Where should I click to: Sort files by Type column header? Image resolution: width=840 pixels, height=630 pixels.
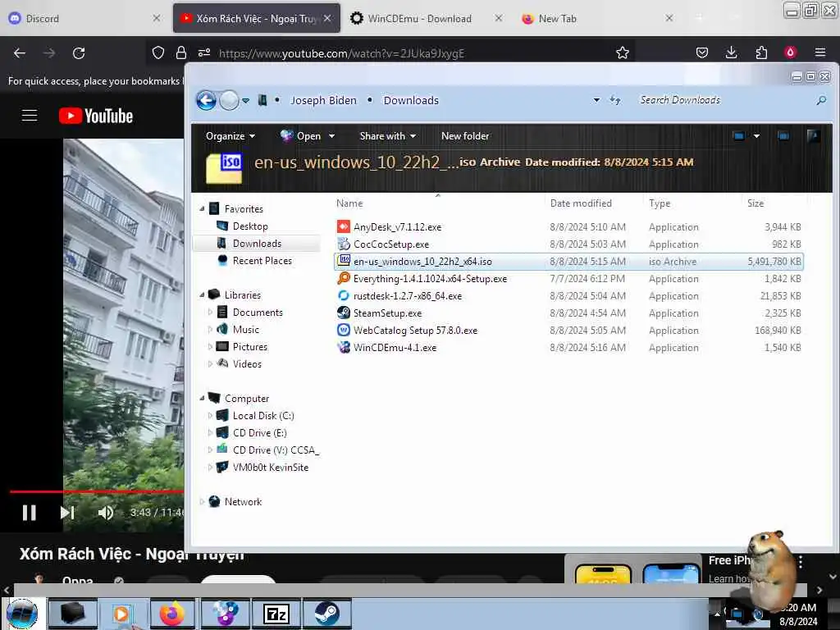pos(660,203)
